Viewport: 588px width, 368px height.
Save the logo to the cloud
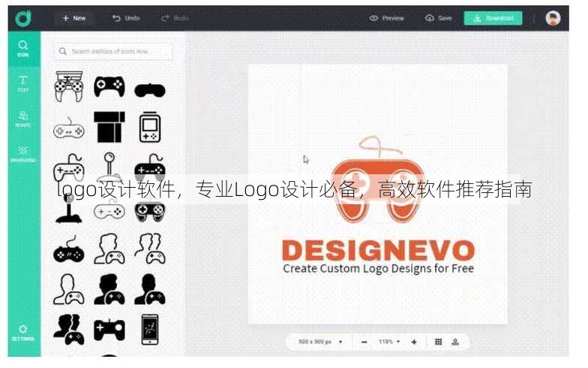(x=438, y=18)
